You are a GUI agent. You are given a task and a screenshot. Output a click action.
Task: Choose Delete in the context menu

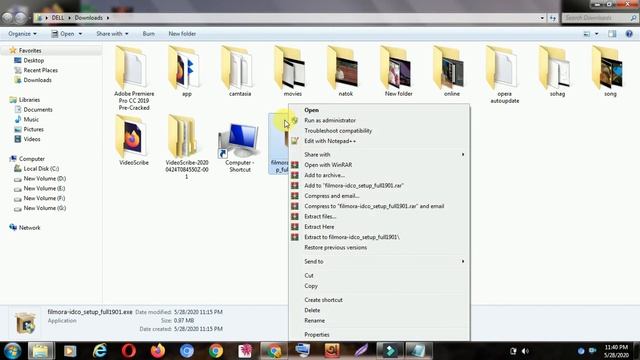[312, 310]
